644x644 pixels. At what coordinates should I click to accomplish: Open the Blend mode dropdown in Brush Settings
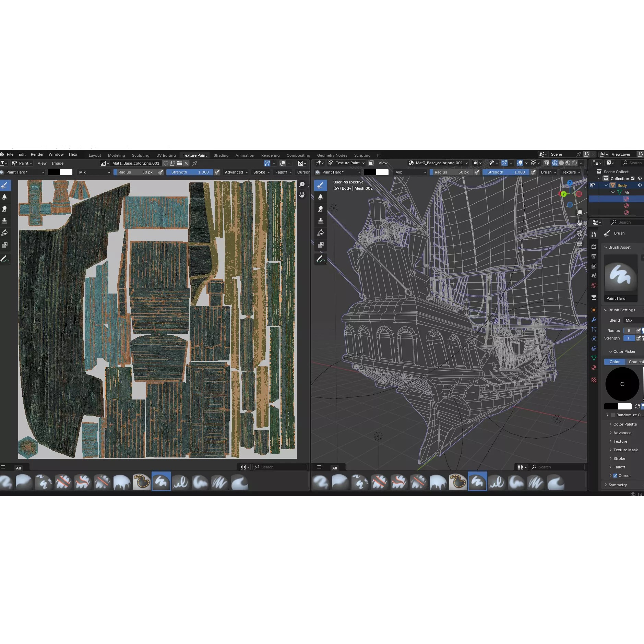pyautogui.click(x=633, y=320)
